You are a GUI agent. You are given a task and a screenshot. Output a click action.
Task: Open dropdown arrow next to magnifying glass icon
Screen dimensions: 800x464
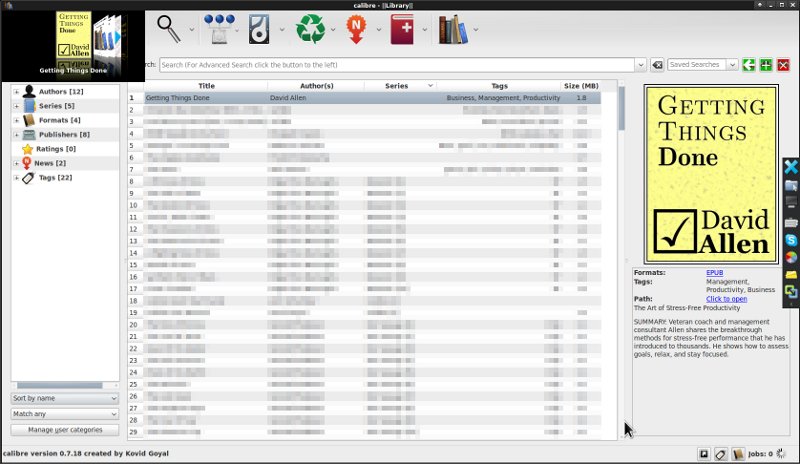tap(192, 30)
